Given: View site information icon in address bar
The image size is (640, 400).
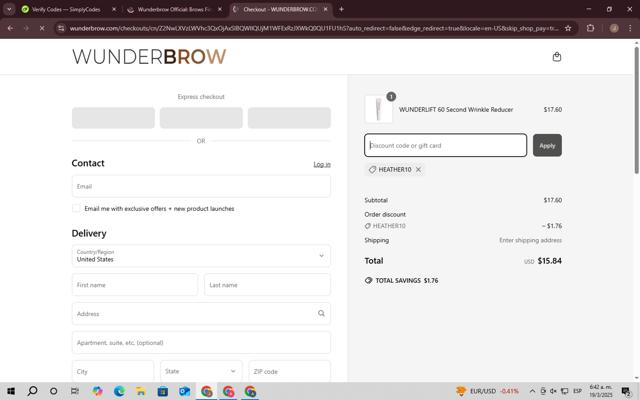Looking at the screenshot, I should [x=61, y=28].
